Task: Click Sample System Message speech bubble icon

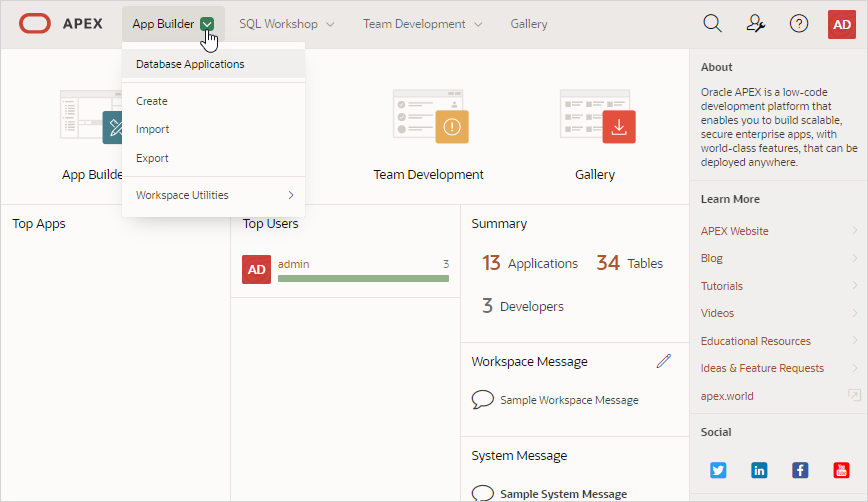Action: click(x=482, y=493)
